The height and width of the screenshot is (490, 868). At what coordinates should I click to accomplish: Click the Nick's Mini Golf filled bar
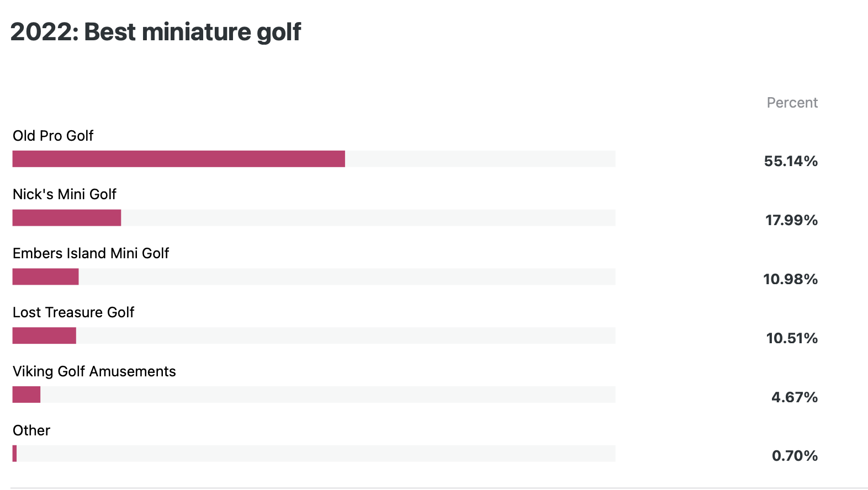pyautogui.click(x=67, y=218)
